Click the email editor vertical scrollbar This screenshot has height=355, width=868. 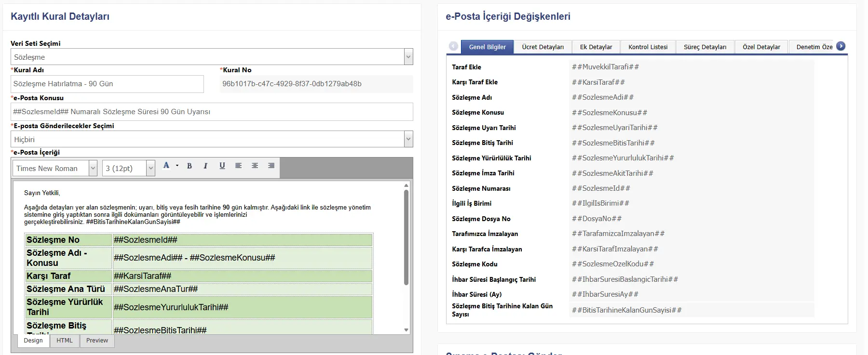[406, 236]
